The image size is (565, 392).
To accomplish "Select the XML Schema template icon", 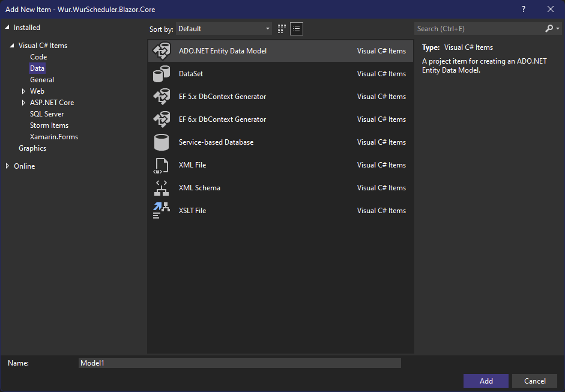I will [162, 188].
